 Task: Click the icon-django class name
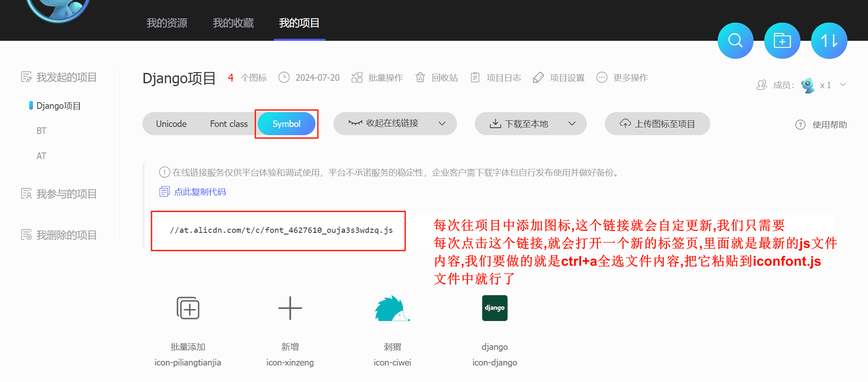pos(495,363)
